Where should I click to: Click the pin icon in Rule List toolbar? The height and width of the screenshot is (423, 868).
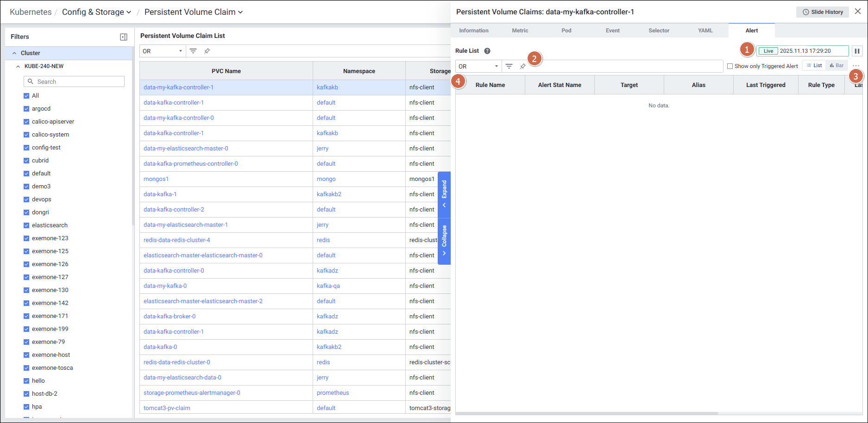click(x=522, y=66)
